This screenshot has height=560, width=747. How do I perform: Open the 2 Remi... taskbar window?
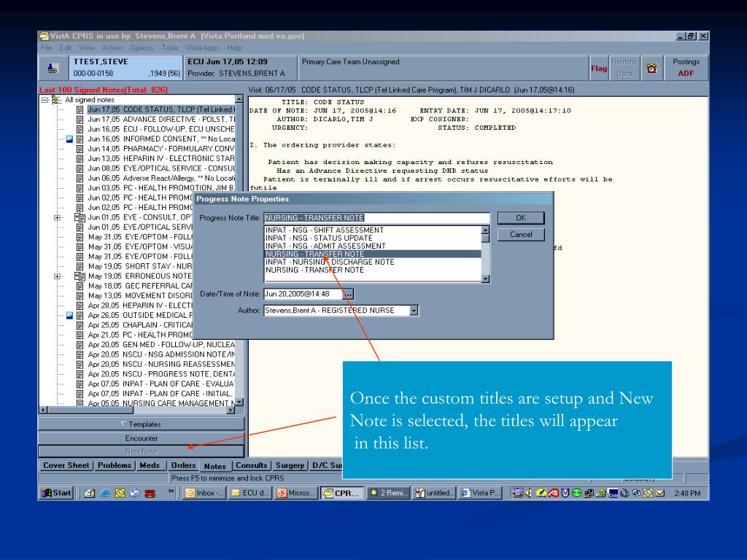(x=388, y=494)
